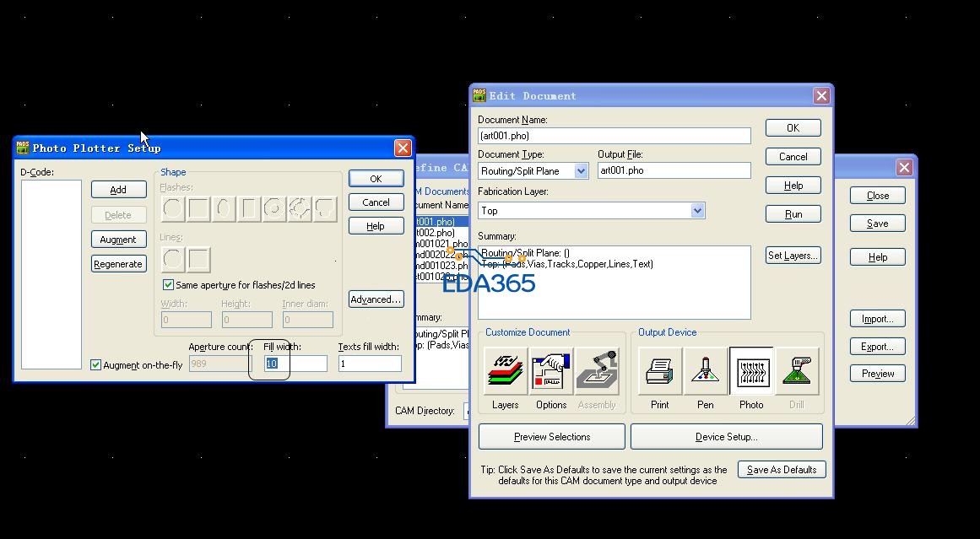Close the Photo Plotter Setup dialog
The image size is (980, 539).
pyautogui.click(x=403, y=148)
